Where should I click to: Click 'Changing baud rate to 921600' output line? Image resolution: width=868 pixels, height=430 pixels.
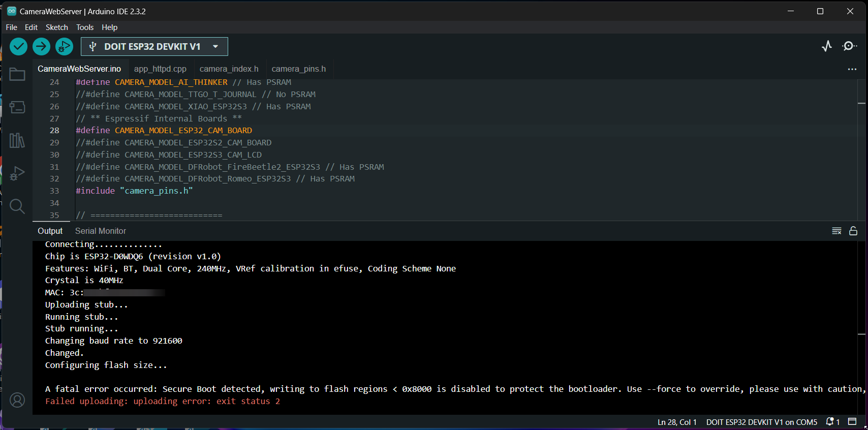(x=113, y=341)
